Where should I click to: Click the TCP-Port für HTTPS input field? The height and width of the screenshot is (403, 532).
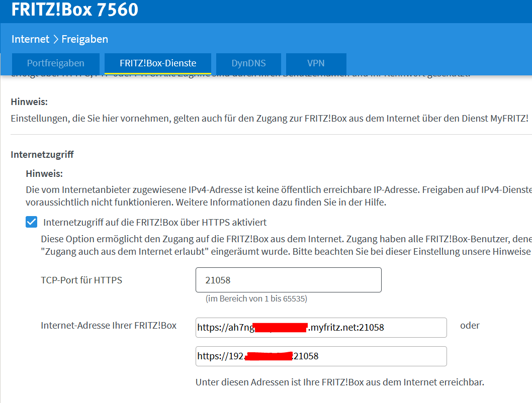[x=289, y=280]
